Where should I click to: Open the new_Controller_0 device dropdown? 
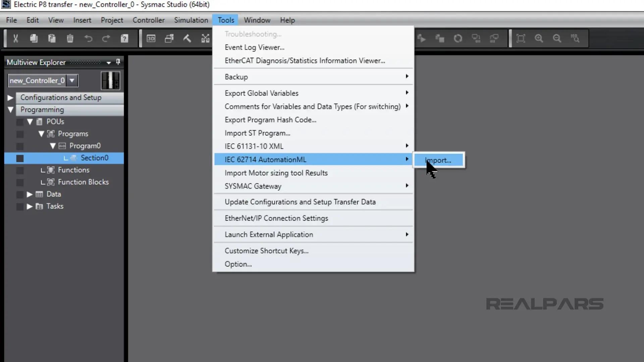point(72,80)
